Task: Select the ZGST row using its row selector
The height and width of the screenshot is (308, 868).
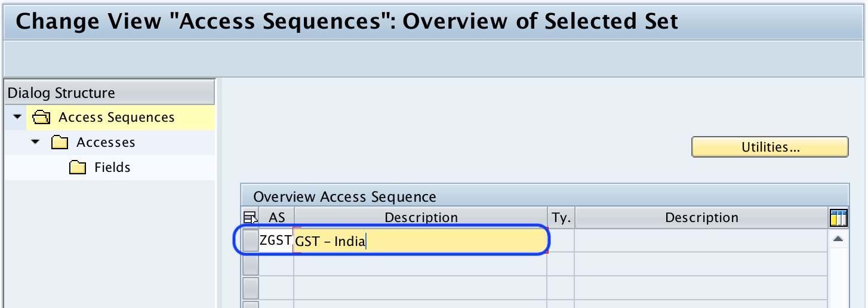Action: pos(251,241)
